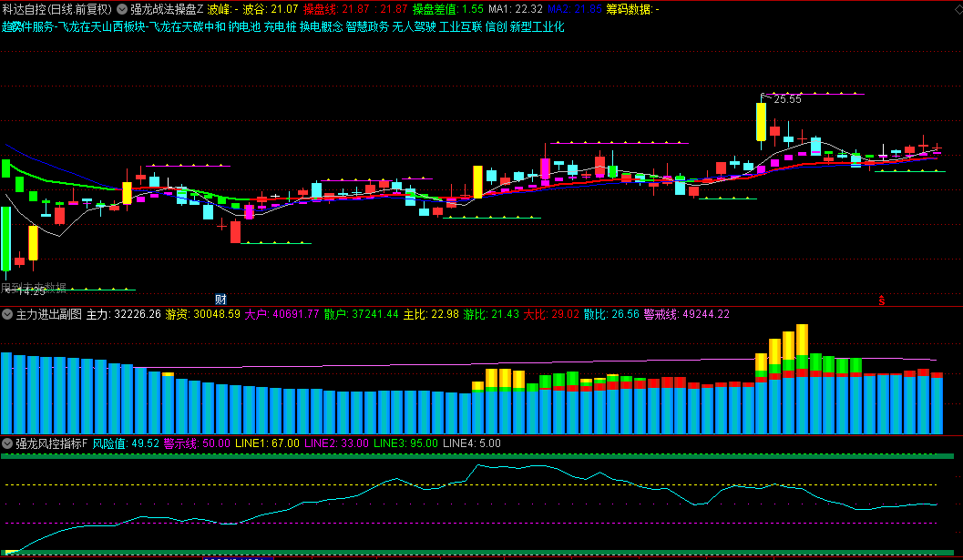Open the 无人驾驶 sector link
The width and height of the screenshot is (963, 560).
414,26
